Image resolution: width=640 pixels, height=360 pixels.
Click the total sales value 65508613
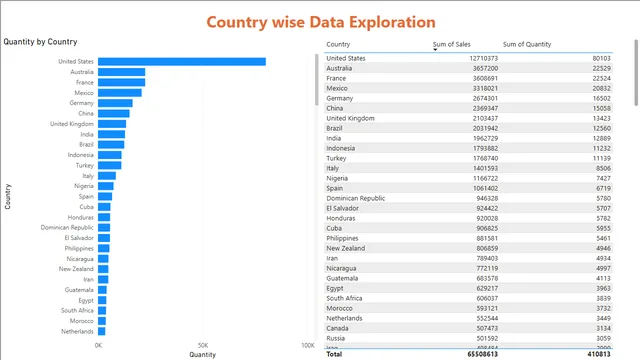point(482,354)
